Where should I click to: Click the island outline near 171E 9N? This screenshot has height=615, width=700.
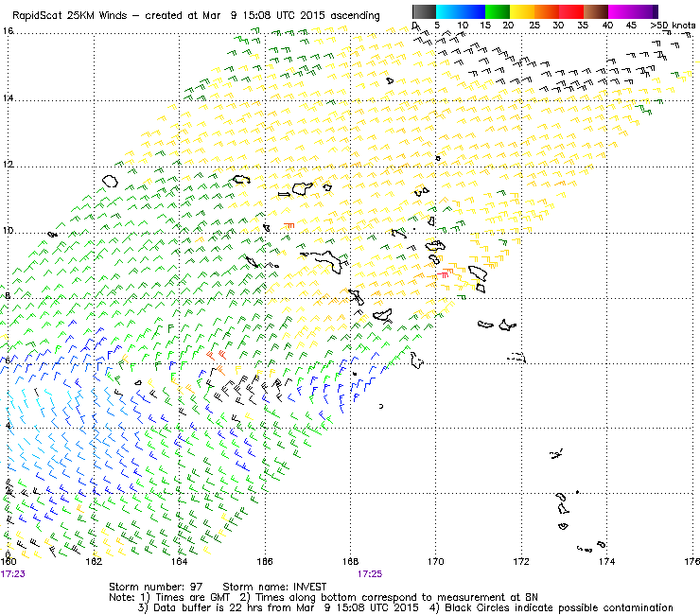pyautogui.click(x=478, y=272)
